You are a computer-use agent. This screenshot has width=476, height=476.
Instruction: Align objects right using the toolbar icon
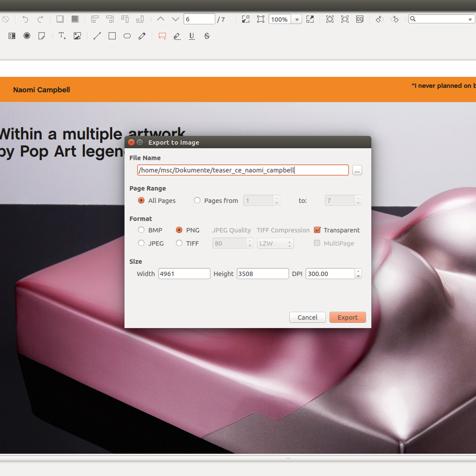(110, 19)
